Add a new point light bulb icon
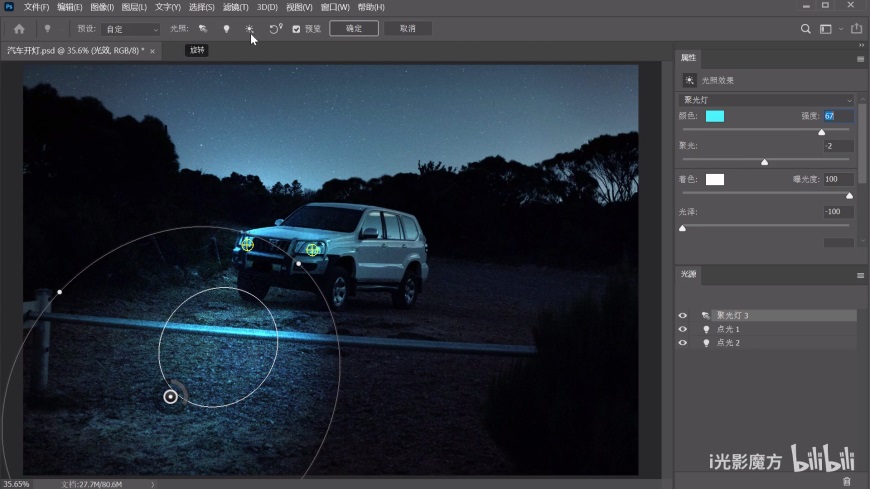 coord(226,29)
